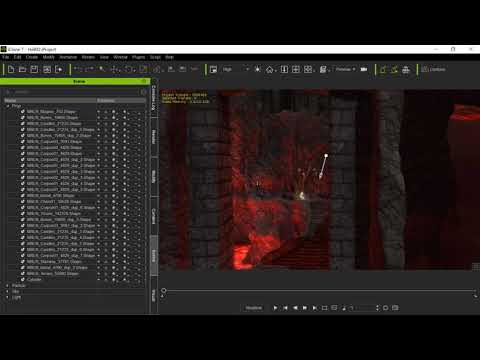The image size is (480, 360).
Task: Switch to the Scene vertical side tab
Action: (x=154, y=256)
